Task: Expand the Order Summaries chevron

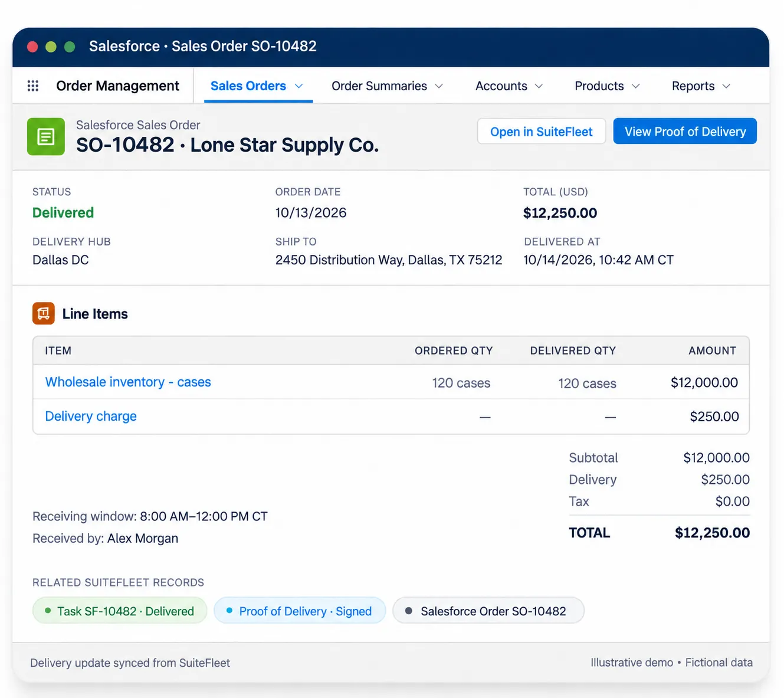Action: tap(439, 86)
